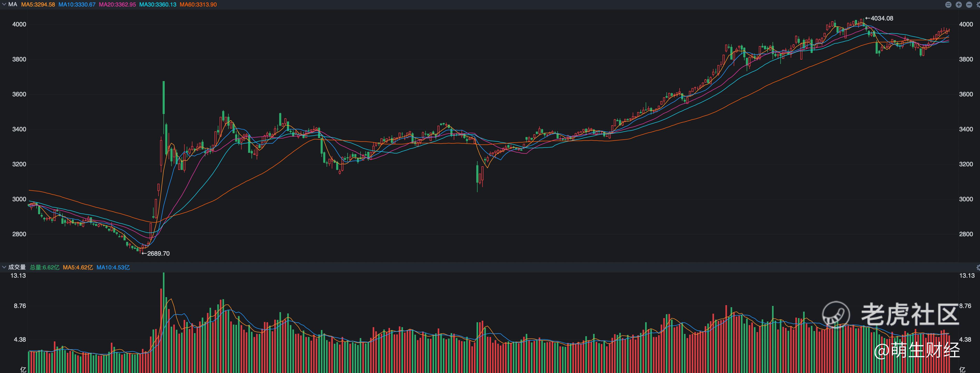Click the 成交量 indicator title
Screen dimensions: 980x373
coord(17,267)
